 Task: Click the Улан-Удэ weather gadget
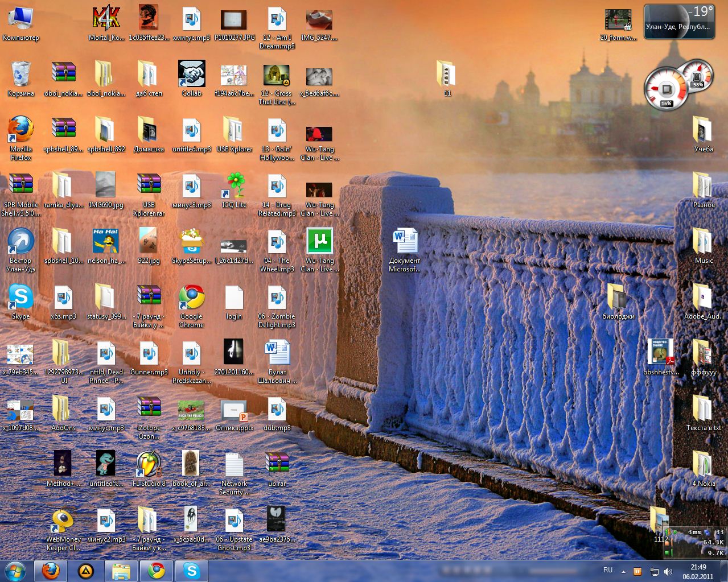[x=678, y=22]
